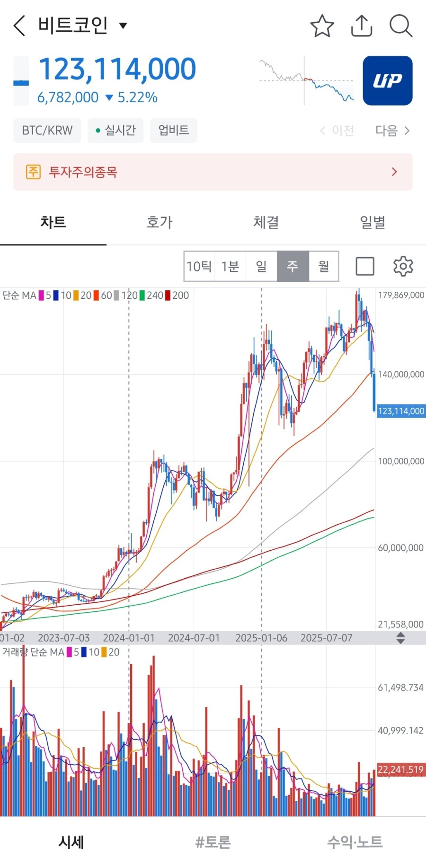Tap the Upbit UP logo icon
Viewport: 426px width, 868px height.
pos(387,81)
